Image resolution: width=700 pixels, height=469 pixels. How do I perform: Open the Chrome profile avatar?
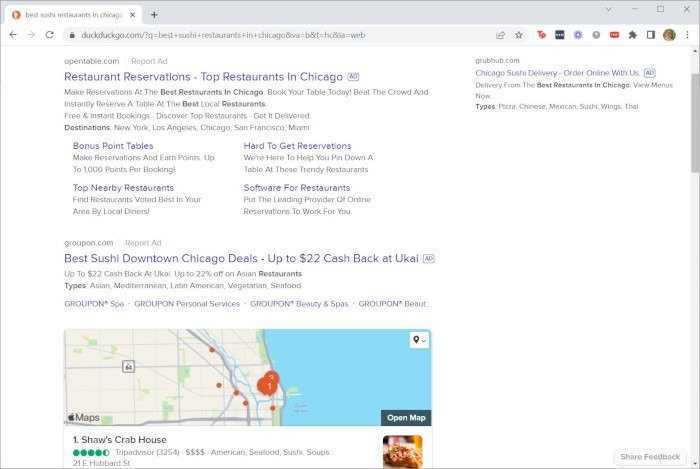[x=669, y=35]
